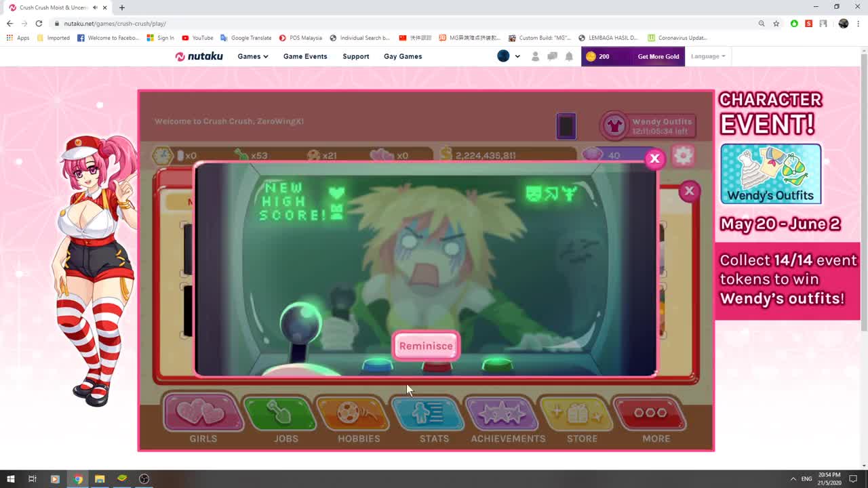
Task: Open the YouTube bookmark
Action: click(x=197, y=38)
